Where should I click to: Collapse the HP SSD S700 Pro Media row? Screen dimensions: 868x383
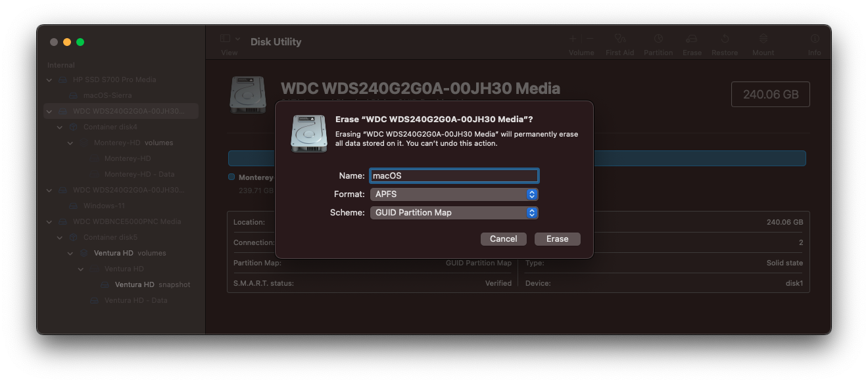point(49,79)
